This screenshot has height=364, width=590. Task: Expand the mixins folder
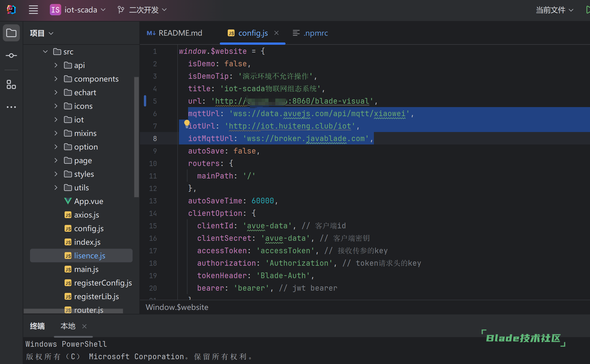click(56, 133)
